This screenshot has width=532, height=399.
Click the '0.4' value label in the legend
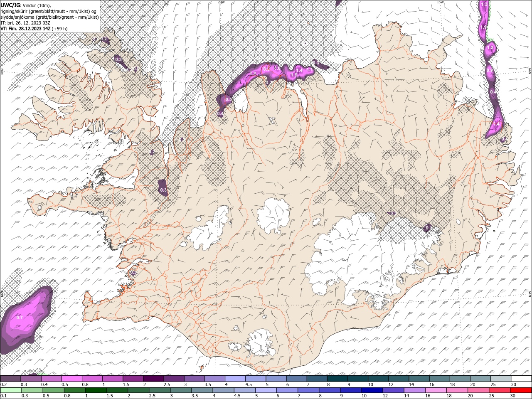point(44,384)
